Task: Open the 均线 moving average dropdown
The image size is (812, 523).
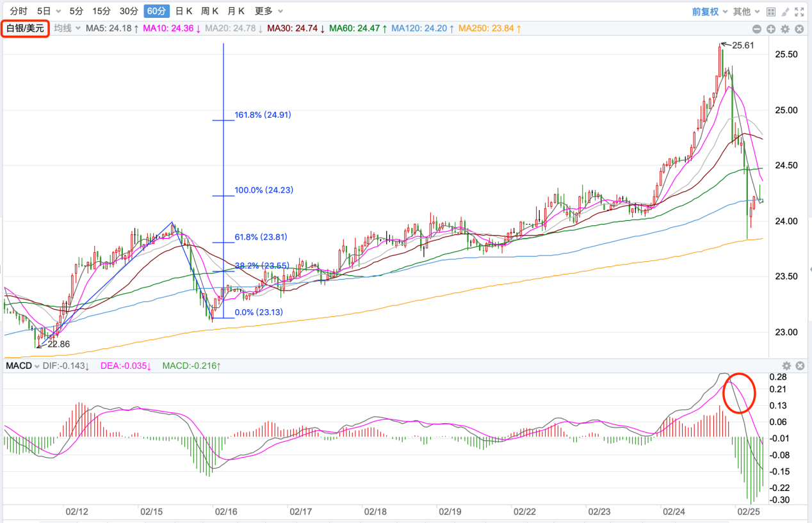Action: click(x=67, y=29)
